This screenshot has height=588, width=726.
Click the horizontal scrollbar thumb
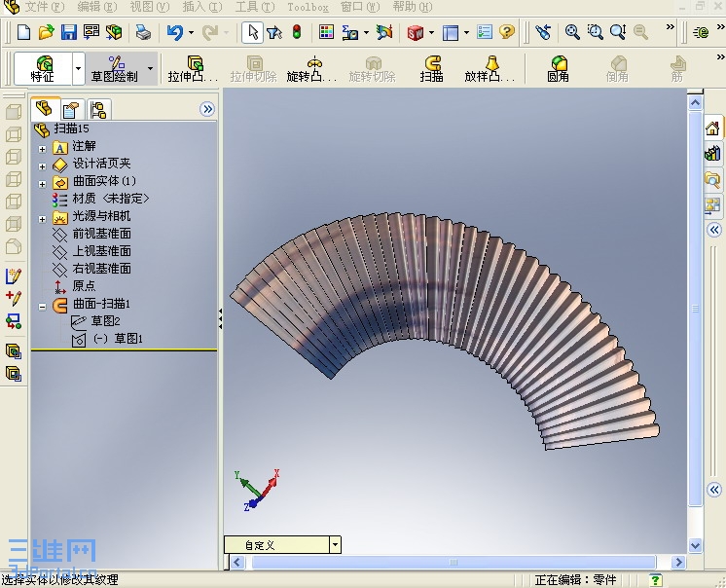454,562
